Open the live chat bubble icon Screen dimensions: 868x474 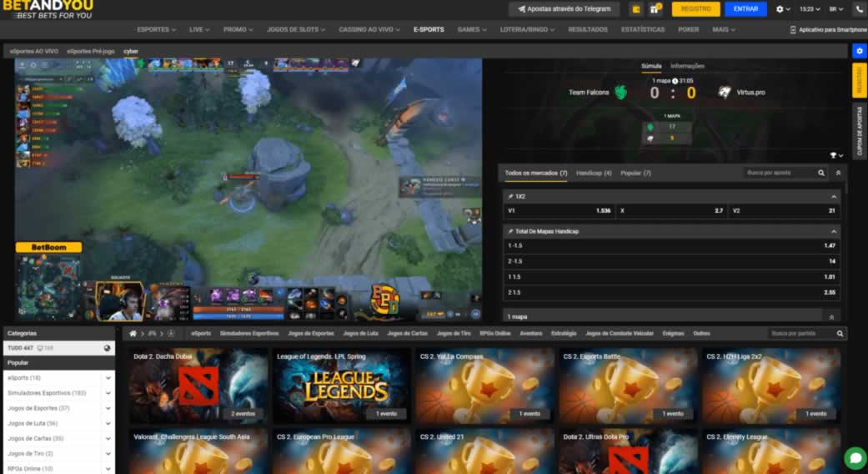855,458
